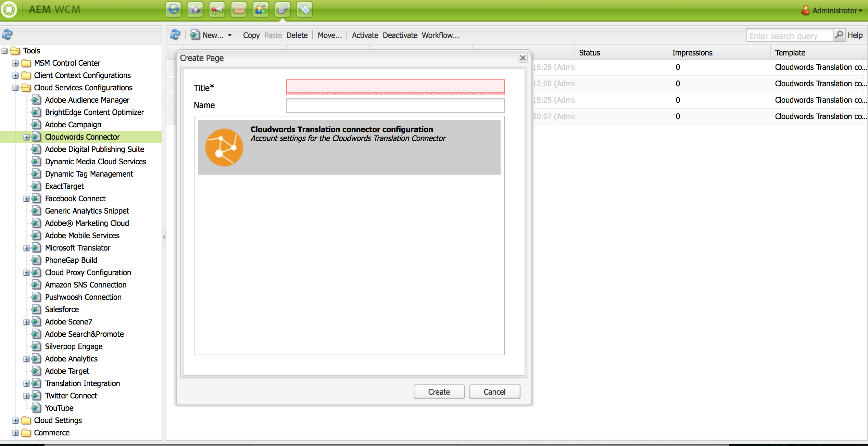The image size is (868, 446).
Task: Open the New... dropdown arrow
Action: click(230, 35)
